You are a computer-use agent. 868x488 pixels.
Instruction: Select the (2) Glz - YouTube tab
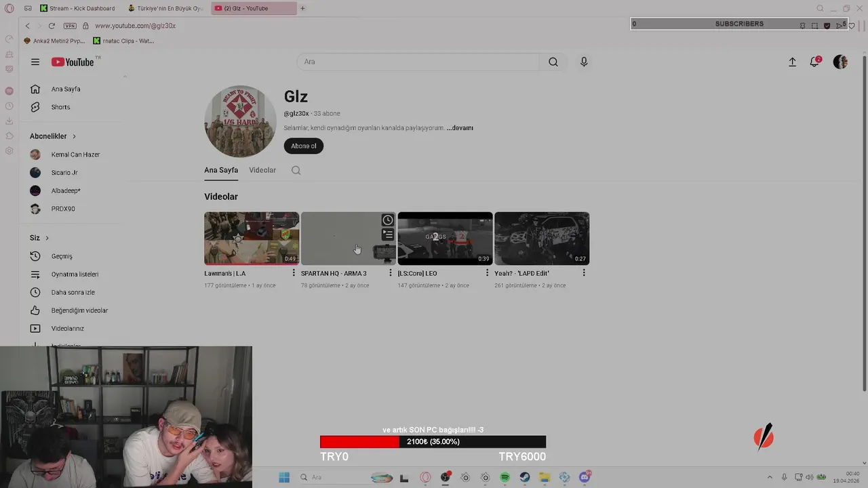click(254, 8)
